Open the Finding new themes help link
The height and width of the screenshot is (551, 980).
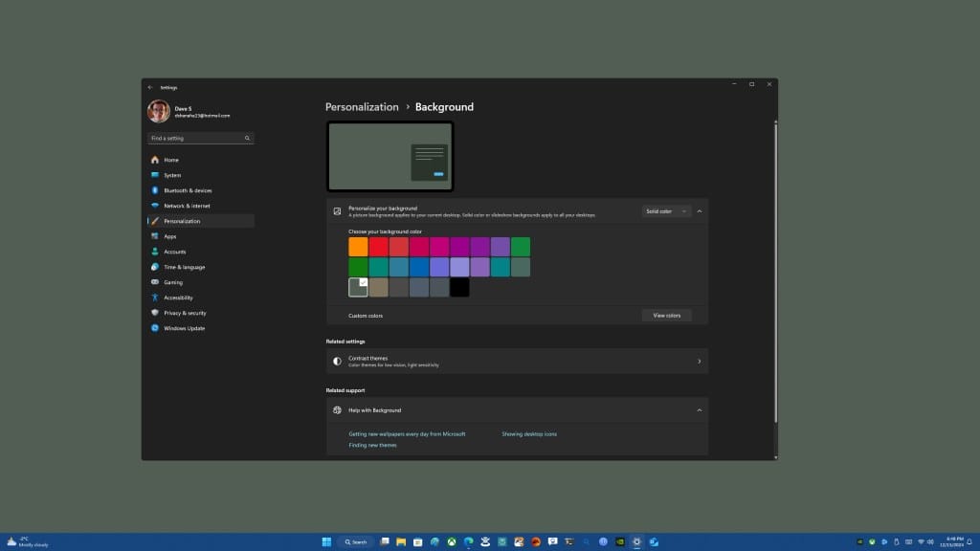372,444
